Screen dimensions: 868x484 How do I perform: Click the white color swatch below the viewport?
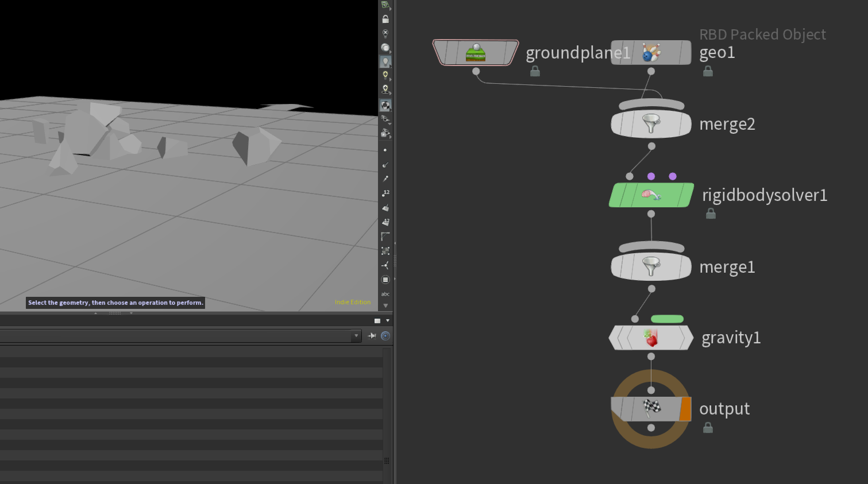click(x=378, y=320)
